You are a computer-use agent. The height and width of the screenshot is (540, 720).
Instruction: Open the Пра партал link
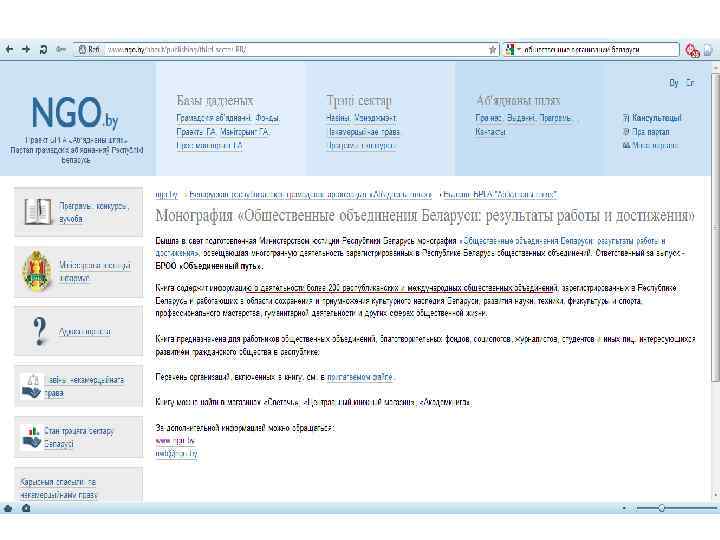click(x=651, y=132)
